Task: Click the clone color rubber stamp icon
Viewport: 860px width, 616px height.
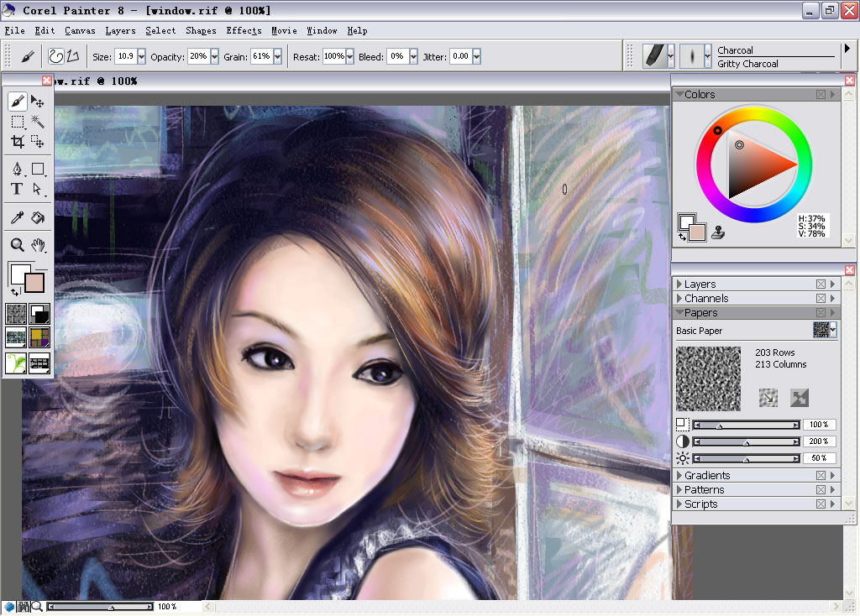Action: [x=718, y=233]
